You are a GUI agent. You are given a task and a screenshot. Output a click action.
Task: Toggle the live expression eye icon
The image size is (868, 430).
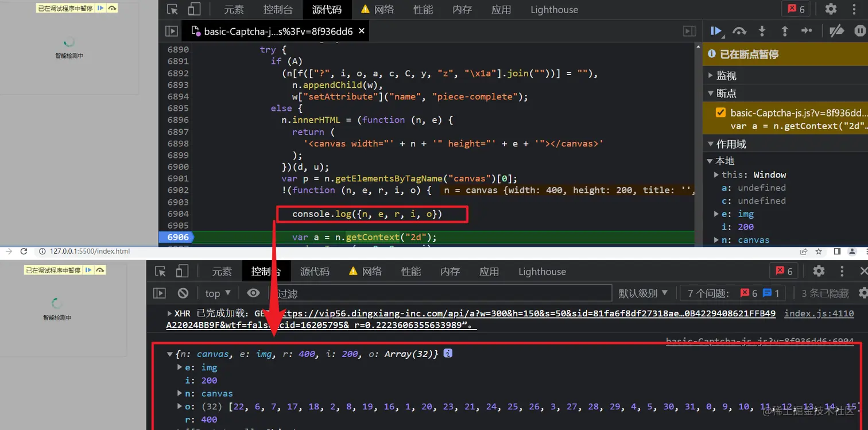coord(253,293)
